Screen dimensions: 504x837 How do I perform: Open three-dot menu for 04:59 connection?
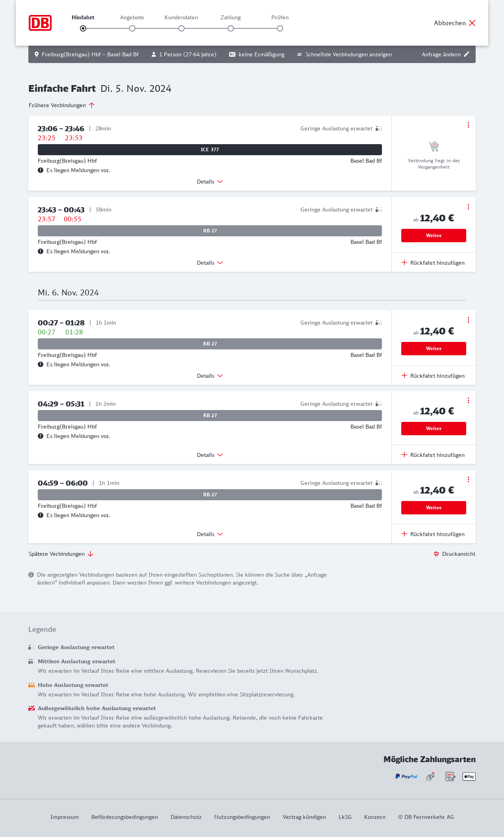click(468, 479)
